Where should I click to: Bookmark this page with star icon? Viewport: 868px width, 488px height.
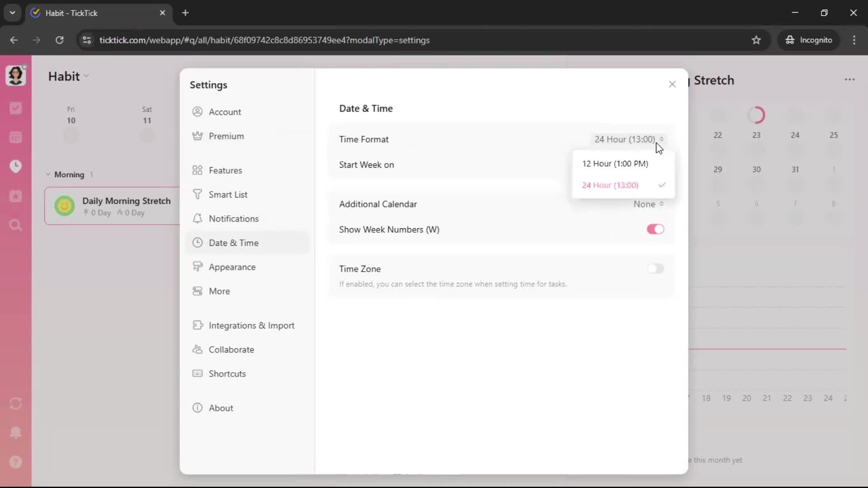756,40
